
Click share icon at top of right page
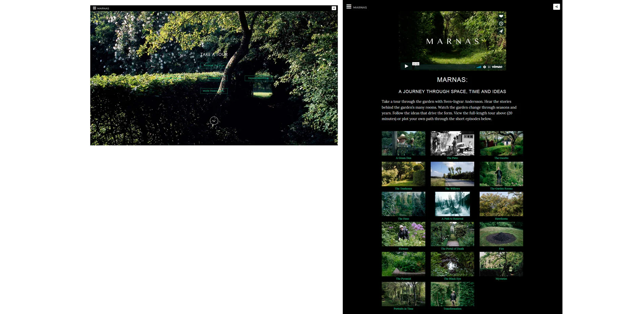[556, 7]
